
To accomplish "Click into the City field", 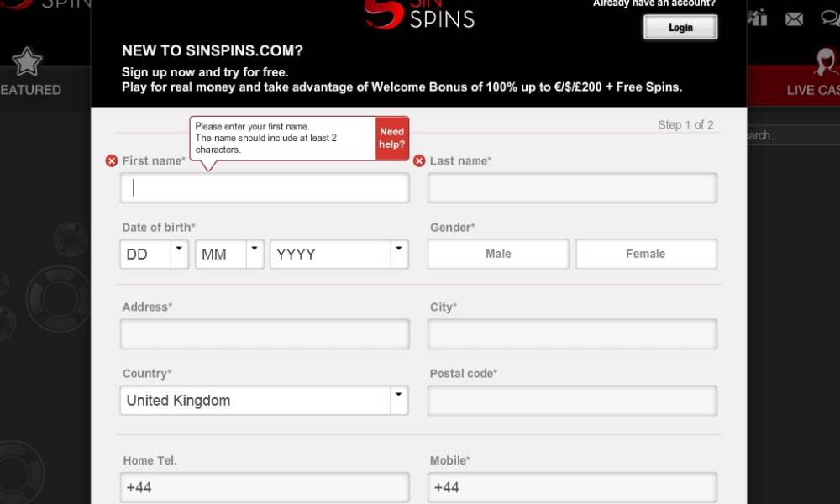I will click(x=572, y=334).
